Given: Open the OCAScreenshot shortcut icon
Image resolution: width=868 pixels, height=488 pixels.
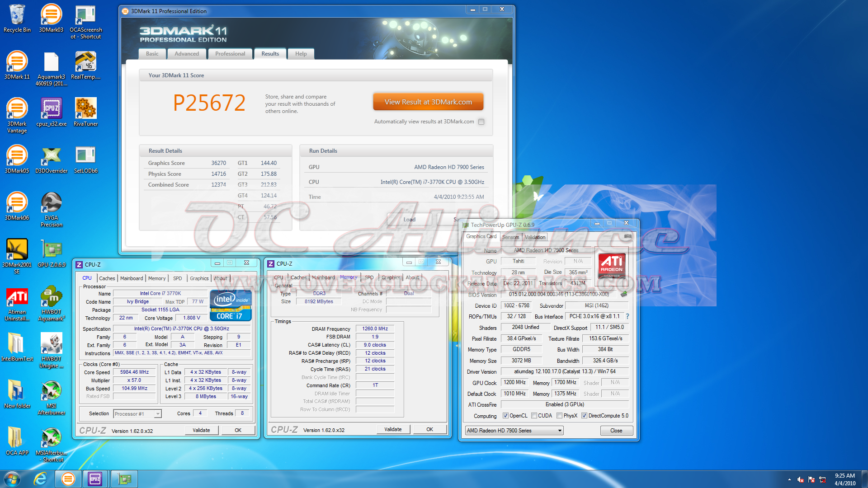Looking at the screenshot, I should pos(85,22).
